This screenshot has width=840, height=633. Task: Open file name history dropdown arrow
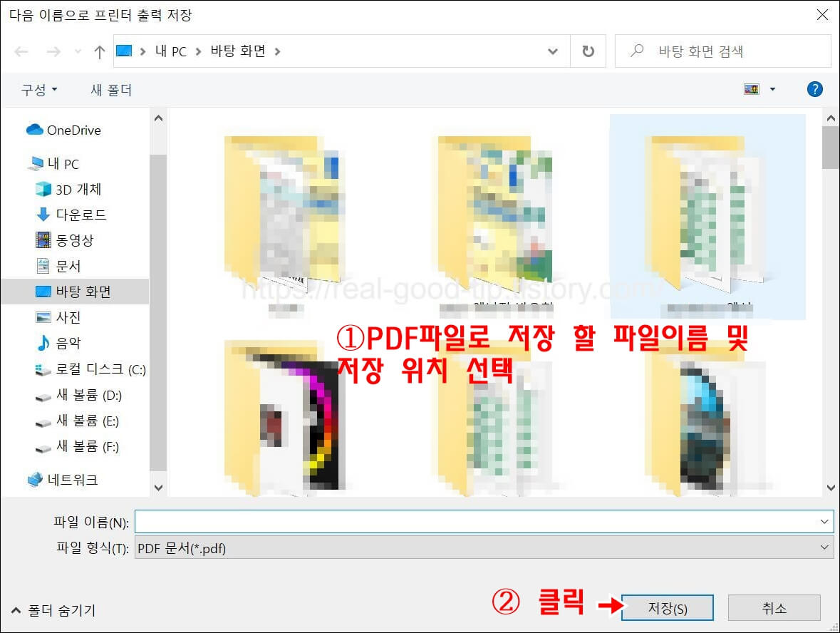click(824, 522)
